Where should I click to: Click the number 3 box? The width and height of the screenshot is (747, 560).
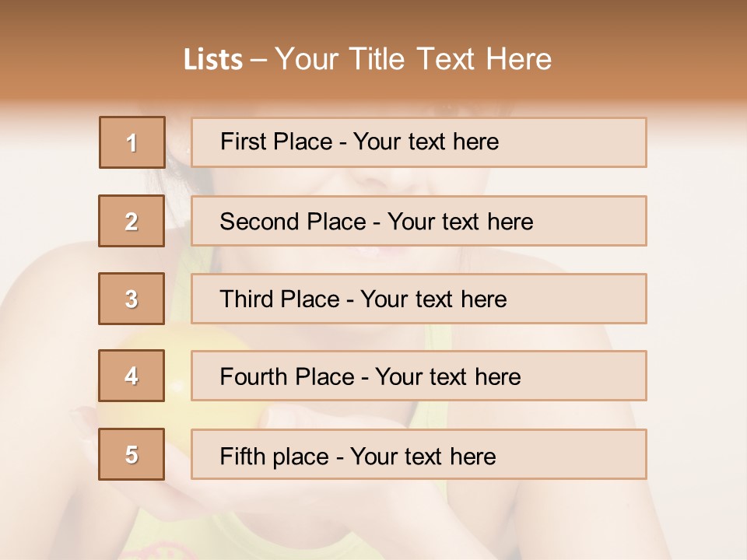(x=132, y=299)
